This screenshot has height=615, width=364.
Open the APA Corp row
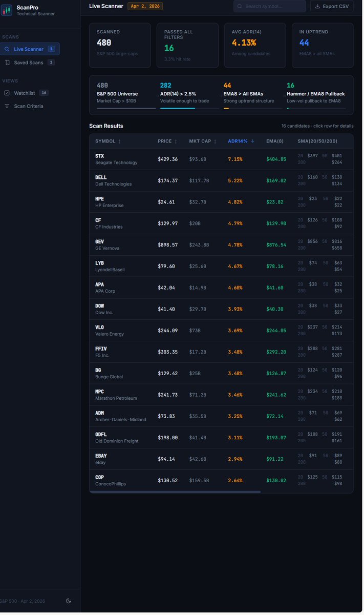221,288
